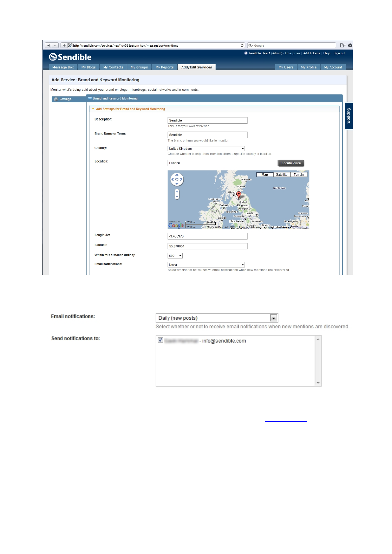Open the Settings sidebar tab

pyautogui.click(x=69, y=99)
